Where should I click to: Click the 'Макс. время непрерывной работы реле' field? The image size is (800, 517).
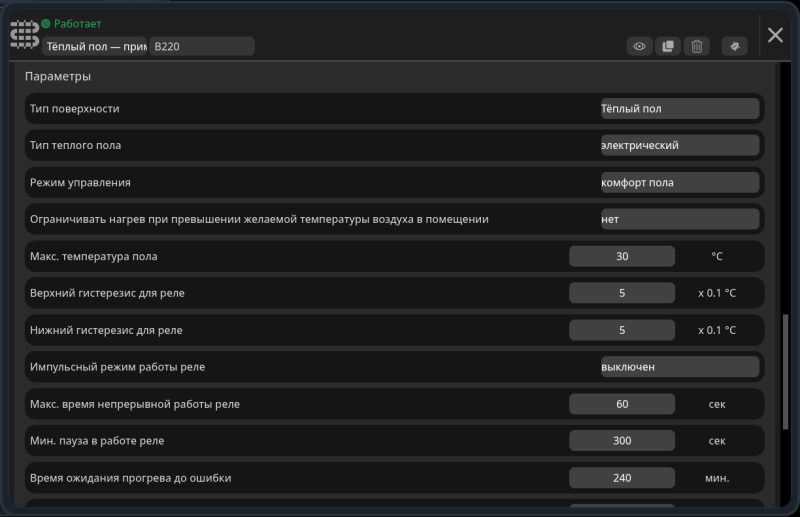[x=622, y=404]
